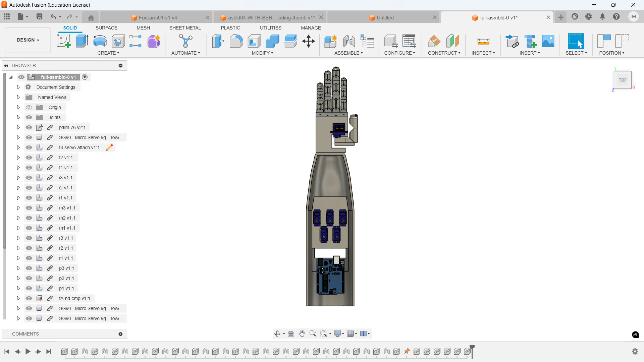Hide the p1 v1:1 component
The height and width of the screenshot is (362, 644).
click(29, 288)
